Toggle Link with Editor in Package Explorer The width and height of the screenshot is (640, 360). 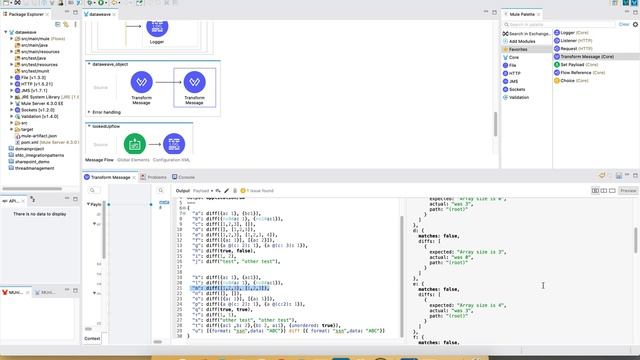coord(66,24)
